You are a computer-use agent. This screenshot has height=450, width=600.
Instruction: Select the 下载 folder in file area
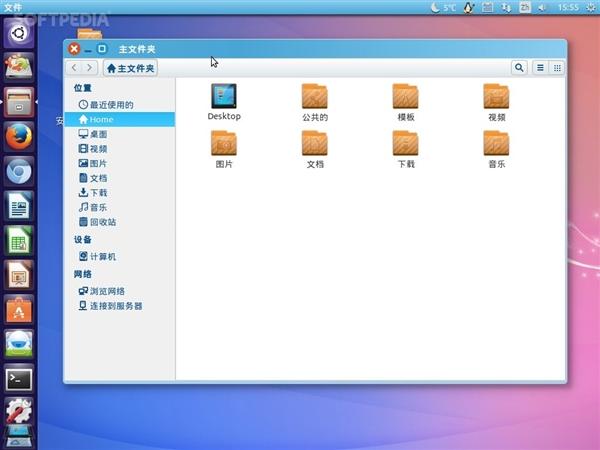click(x=406, y=144)
